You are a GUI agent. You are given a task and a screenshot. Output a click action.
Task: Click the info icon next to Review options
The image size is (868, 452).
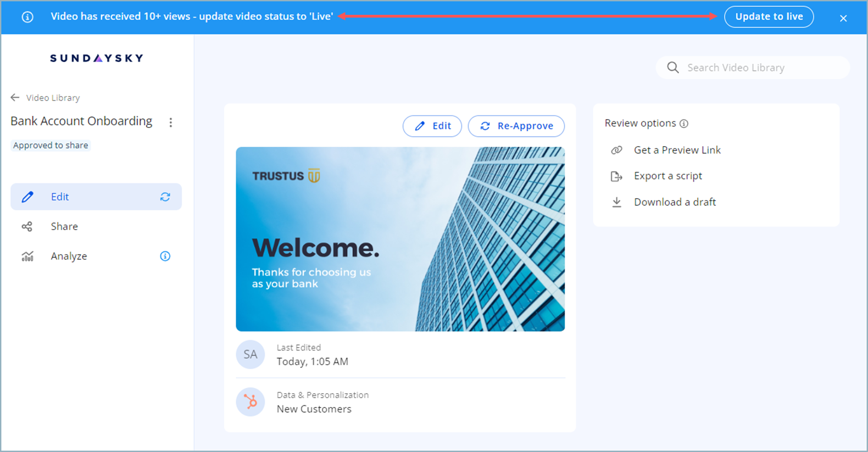coord(684,124)
